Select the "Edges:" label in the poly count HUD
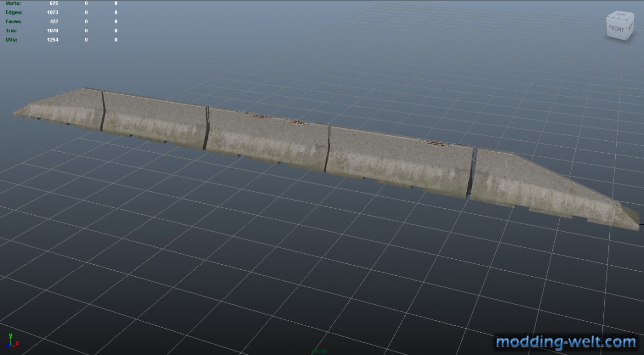Viewport: 644px width, 355px height. (14, 12)
